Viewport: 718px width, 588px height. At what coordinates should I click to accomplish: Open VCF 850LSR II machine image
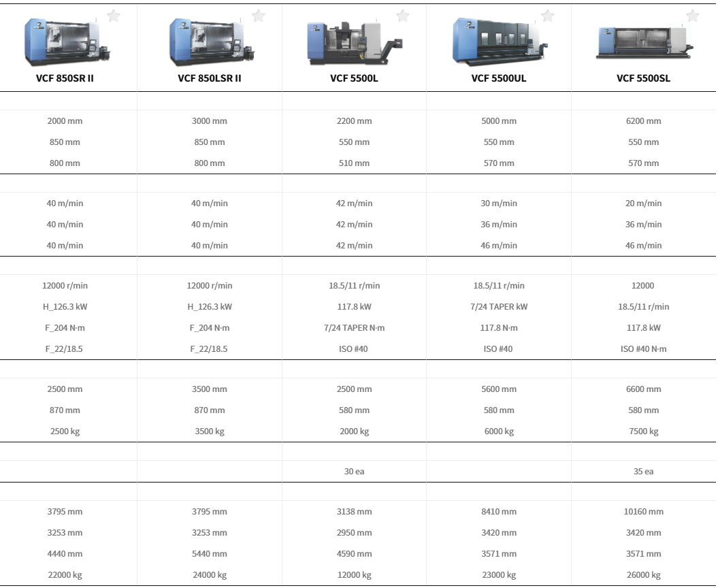point(212,42)
